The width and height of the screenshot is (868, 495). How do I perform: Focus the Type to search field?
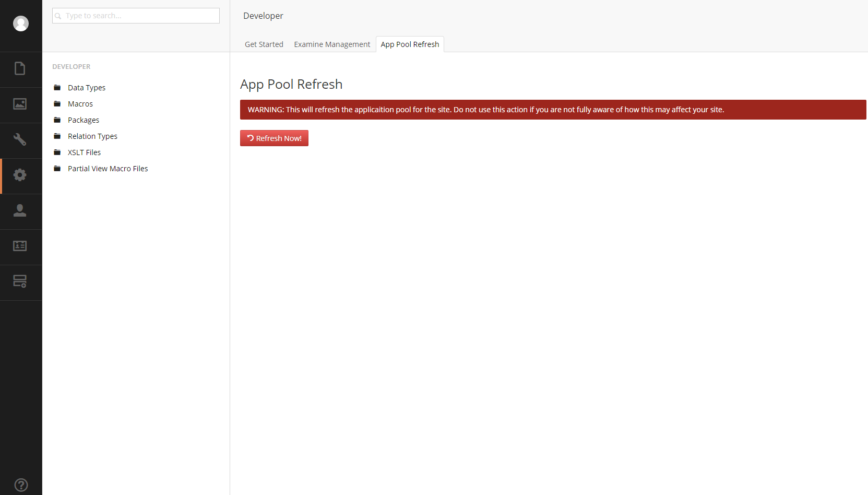(x=136, y=16)
